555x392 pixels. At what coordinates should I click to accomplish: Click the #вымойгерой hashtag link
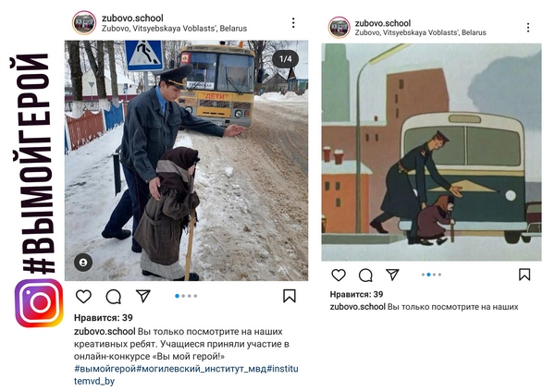[105, 369]
